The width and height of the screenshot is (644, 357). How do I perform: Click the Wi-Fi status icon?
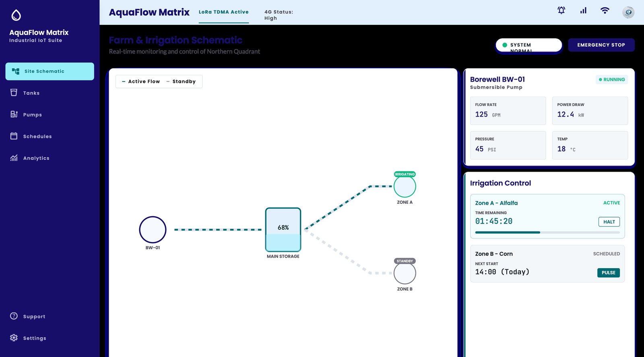605,10
